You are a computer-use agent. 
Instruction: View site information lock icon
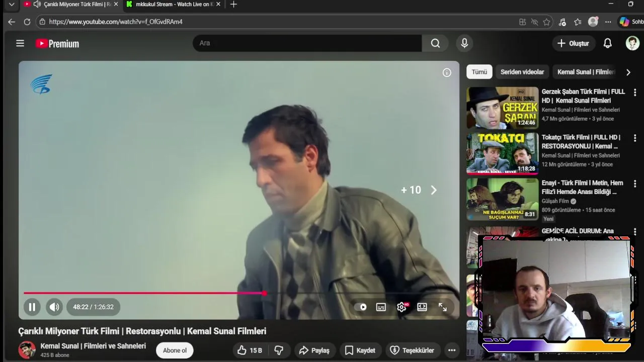(42, 22)
